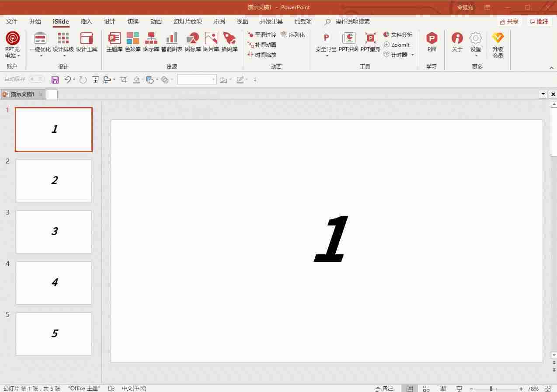The width and height of the screenshot is (557, 392).
Task: Switch to reading view in status bar
Action: tap(442, 389)
